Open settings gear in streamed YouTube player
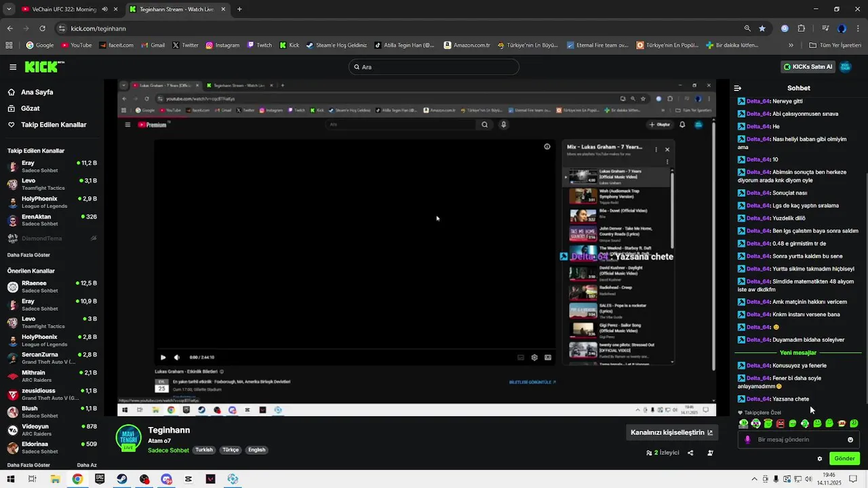The width and height of the screenshot is (868, 488). point(534,357)
